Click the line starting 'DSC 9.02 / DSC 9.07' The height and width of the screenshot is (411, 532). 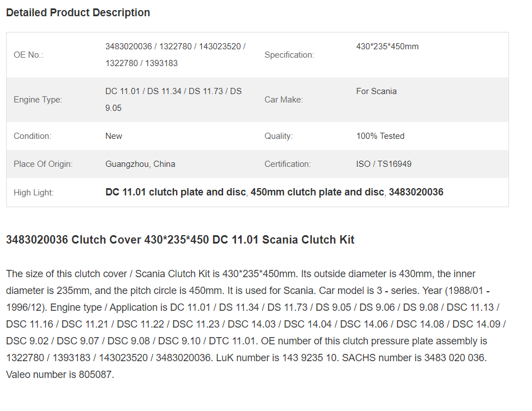[x=246, y=341]
